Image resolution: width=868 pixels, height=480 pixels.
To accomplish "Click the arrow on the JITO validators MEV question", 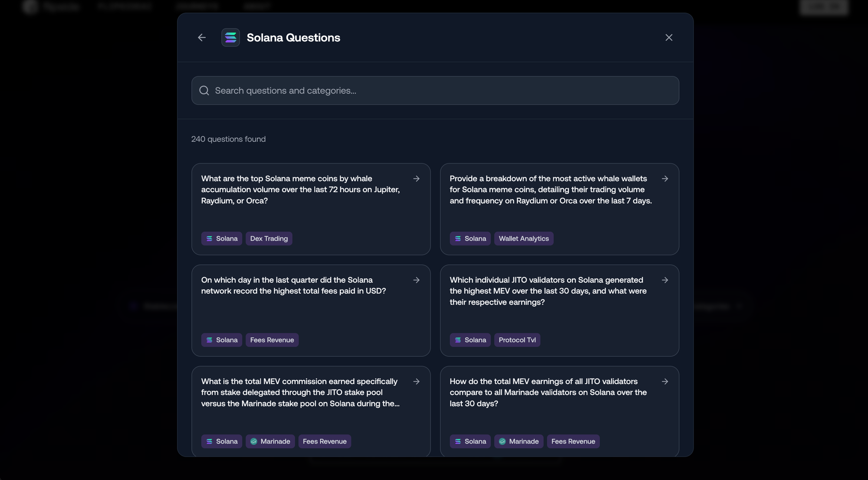I will coord(664,280).
